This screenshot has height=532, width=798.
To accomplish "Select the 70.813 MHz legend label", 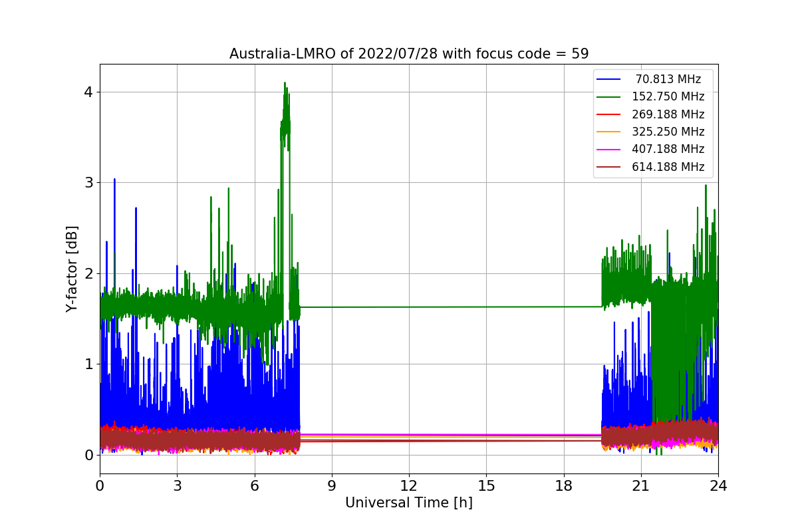I will (x=668, y=79).
